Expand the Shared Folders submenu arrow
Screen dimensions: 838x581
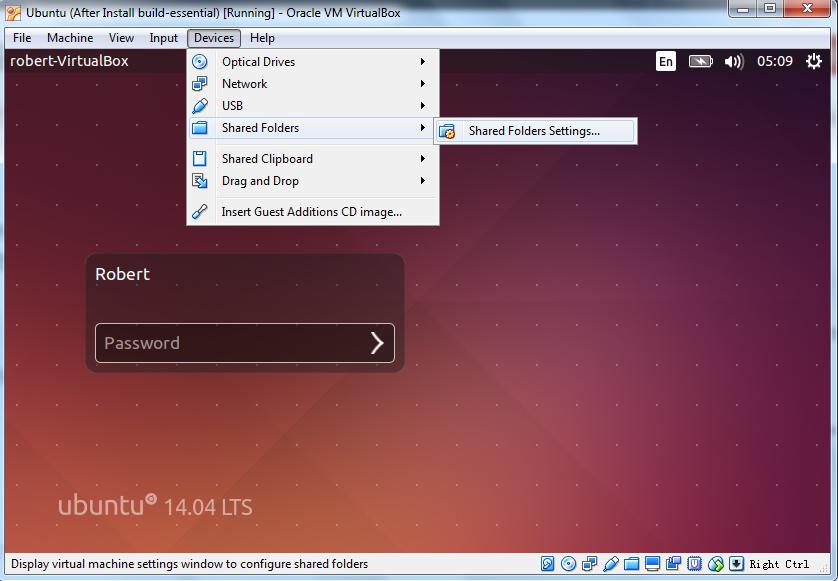coord(423,128)
